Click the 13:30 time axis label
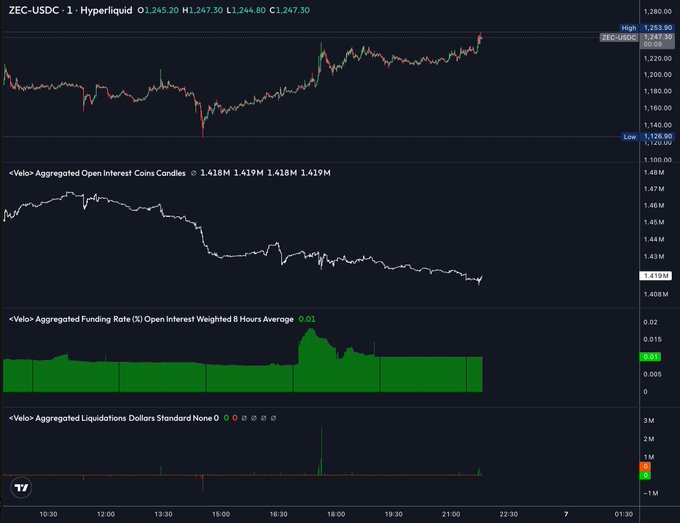The height and width of the screenshot is (523, 680). pyautogui.click(x=163, y=514)
